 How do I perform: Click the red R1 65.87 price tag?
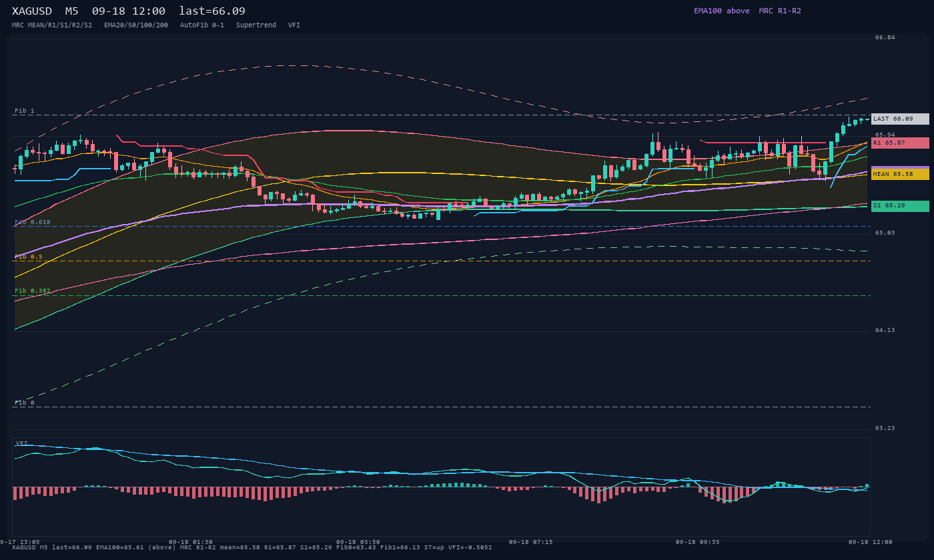pos(900,143)
